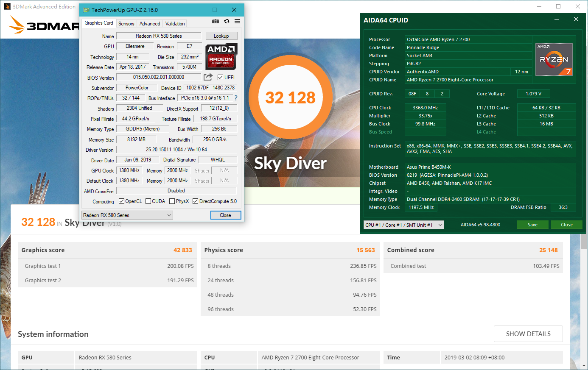Click the DRAM:FSB Ratio value 36:3

coord(563,207)
